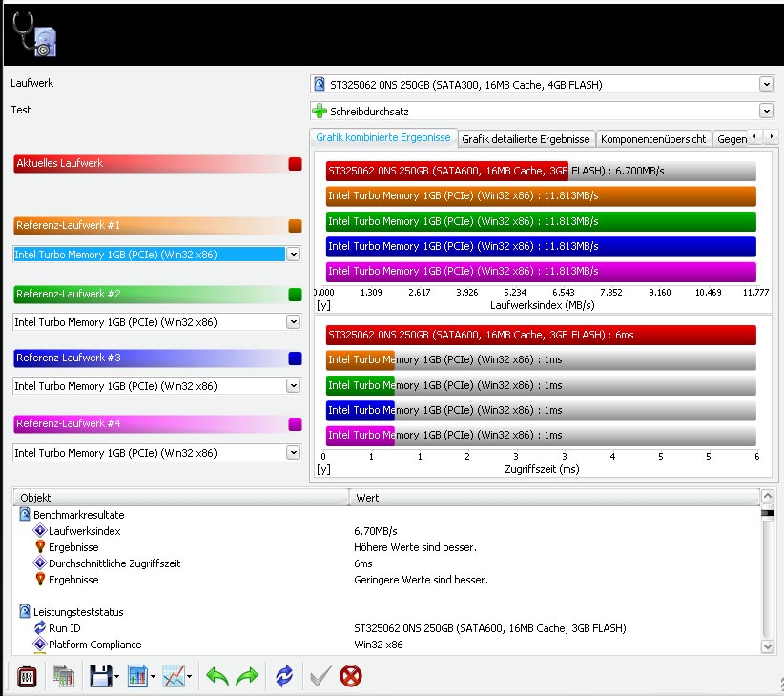Switch to Grafik detailierte Ergebnisse tab
Screen dimensions: 784x696
pos(526,139)
